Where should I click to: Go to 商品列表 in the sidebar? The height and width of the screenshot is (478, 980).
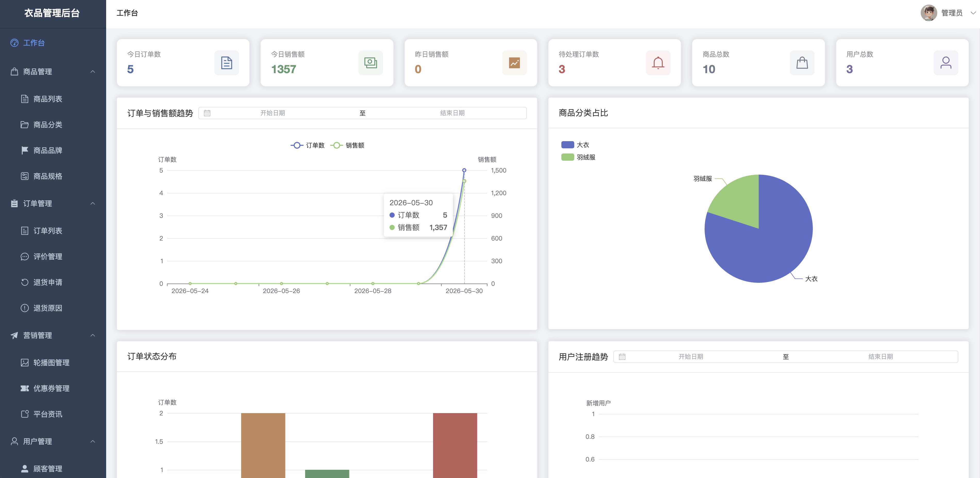(x=53, y=99)
